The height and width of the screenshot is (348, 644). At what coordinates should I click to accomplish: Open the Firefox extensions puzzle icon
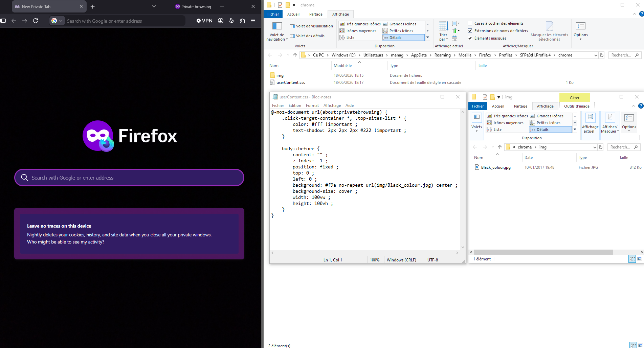(242, 21)
